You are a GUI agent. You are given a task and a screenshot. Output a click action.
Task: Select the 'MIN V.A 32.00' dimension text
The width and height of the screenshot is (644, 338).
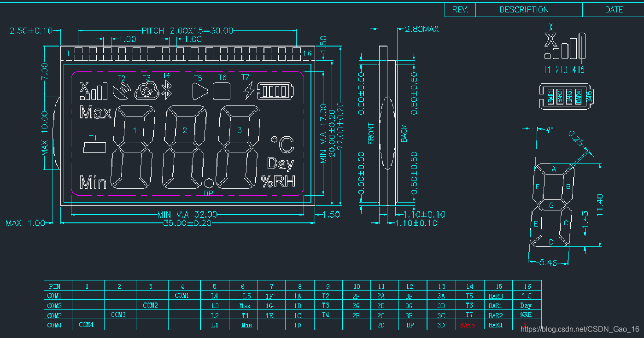[x=187, y=215]
